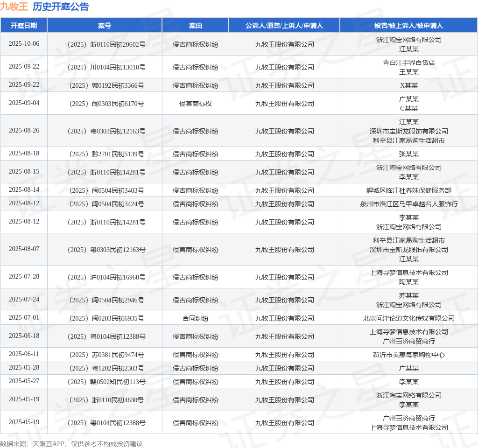
Task: Select the date cell "2025-10-06"
Action: click(x=24, y=43)
